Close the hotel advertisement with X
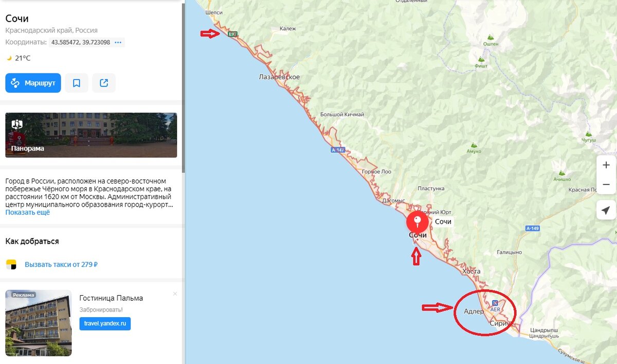The image size is (617, 364). (x=175, y=294)
